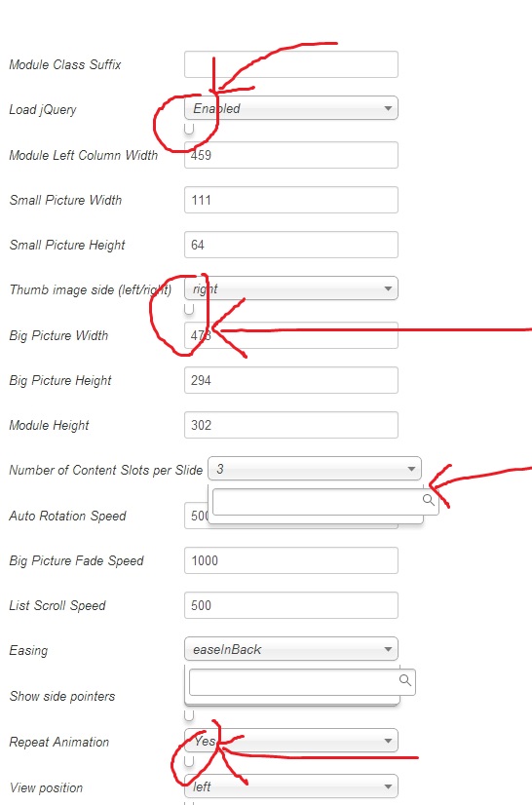Image resolution: width=532 pixels, height=805 pixels.
Task: Click search box below Easing dropdown
Action: 302,682
